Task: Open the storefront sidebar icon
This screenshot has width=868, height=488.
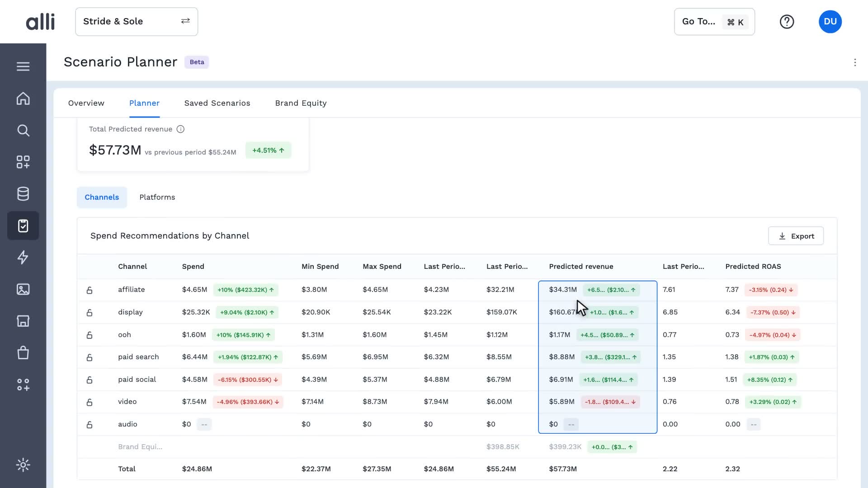Action: click(23, 321)
